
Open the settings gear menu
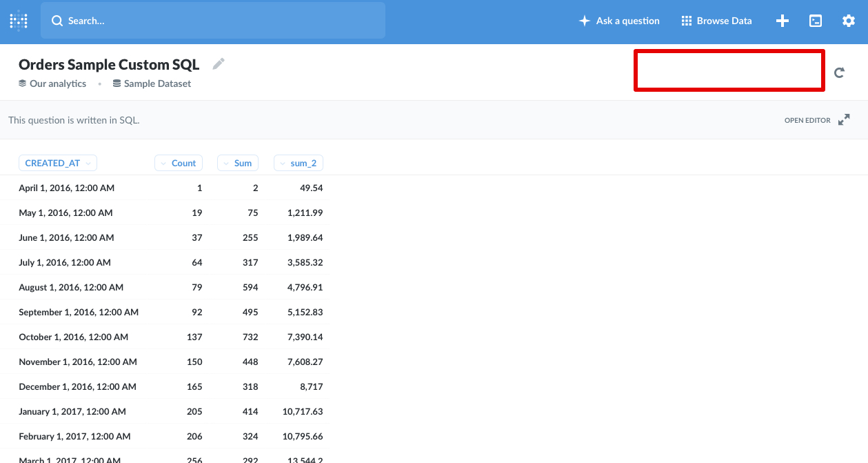click(848, 21)
